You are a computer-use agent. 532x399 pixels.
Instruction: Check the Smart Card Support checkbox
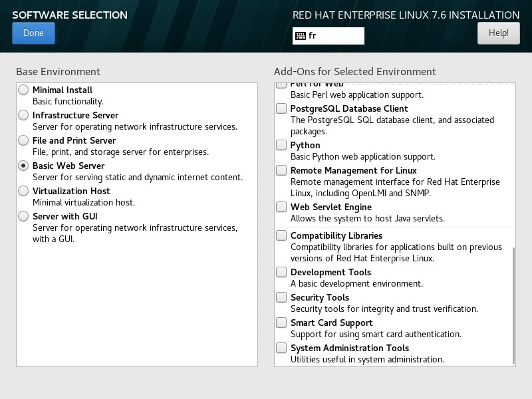(x=281, y=323)
